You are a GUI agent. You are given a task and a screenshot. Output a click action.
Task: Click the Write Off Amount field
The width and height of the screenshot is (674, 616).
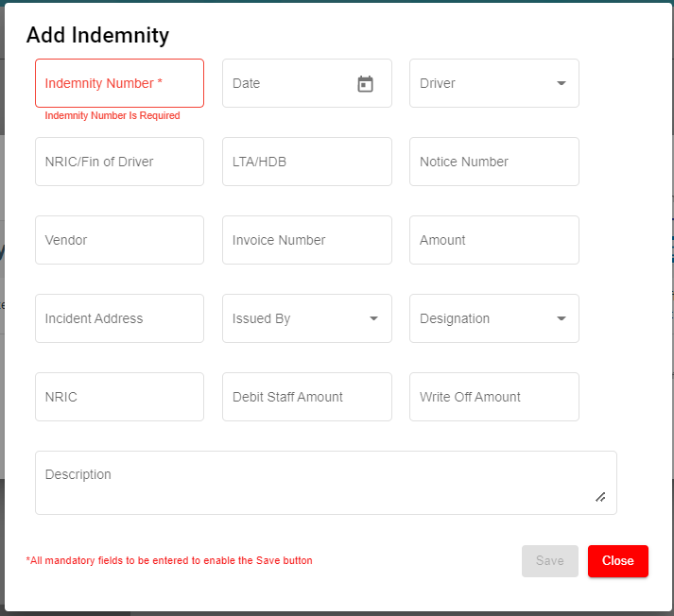493,397
